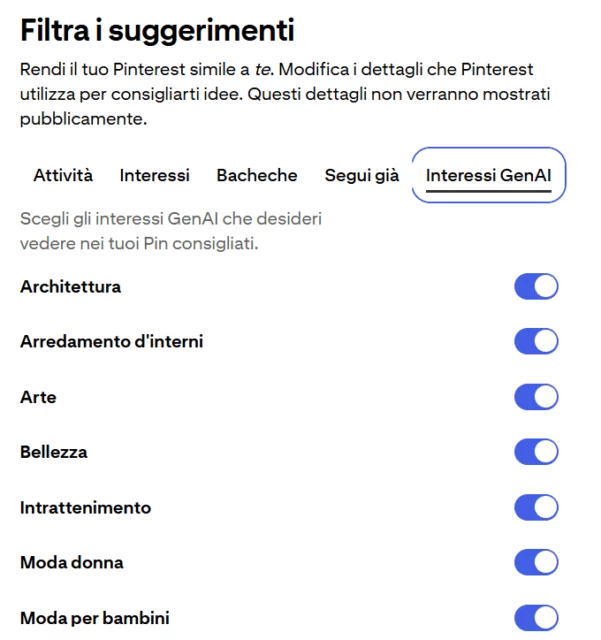Toggle off Arredamento d'interni switch
The width and height of the screenshot is (601, 640).
pos(536,342)
